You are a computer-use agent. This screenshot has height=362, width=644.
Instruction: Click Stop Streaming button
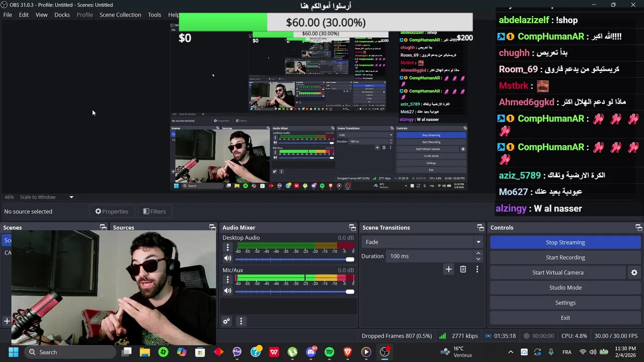pos(565,242)
